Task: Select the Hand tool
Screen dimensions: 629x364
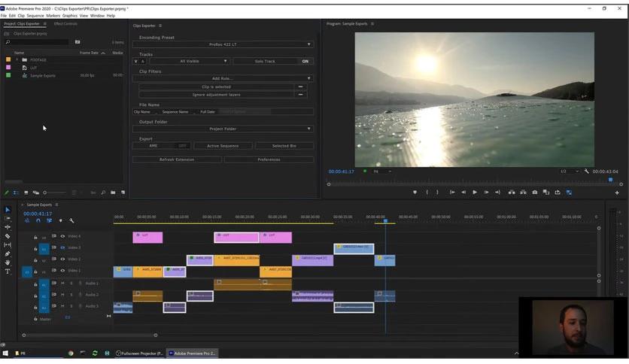Action: (8, 262)
